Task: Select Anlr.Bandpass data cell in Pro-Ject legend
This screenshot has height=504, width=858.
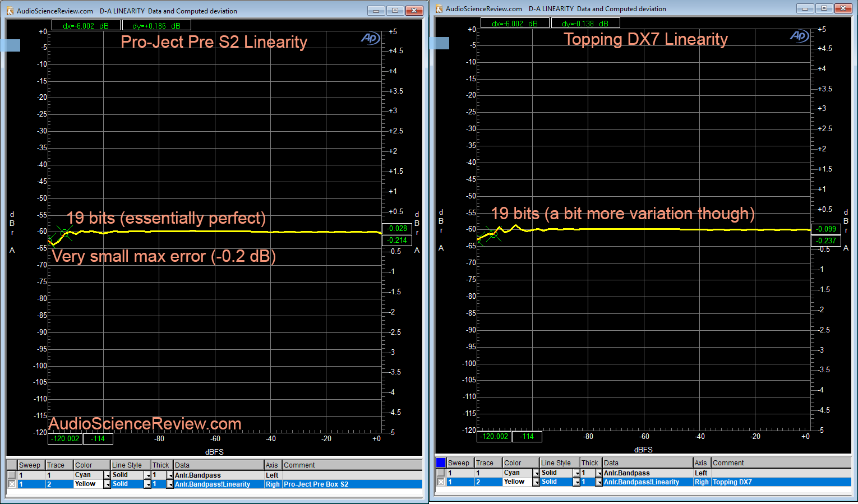Action: click(x=218, y=475)
